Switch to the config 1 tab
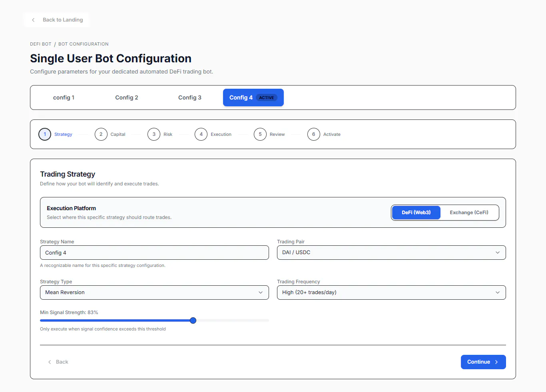 coord(64,98)
